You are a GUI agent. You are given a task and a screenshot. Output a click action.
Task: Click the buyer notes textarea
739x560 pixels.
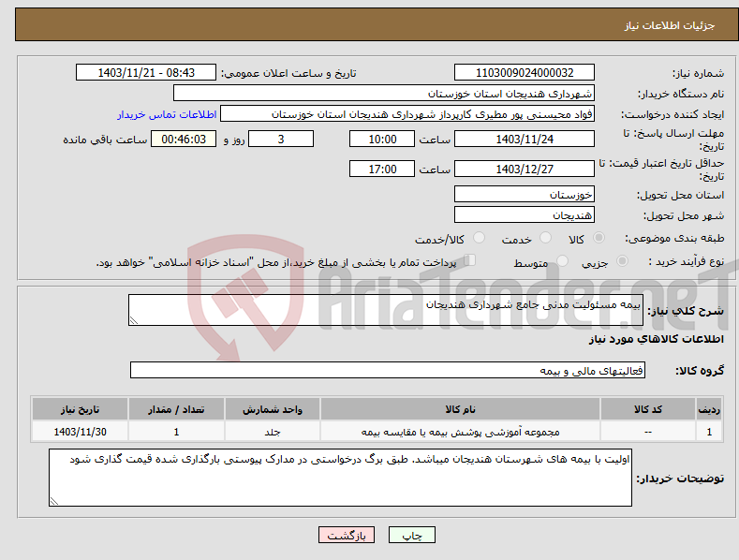[x=340, y=478]
